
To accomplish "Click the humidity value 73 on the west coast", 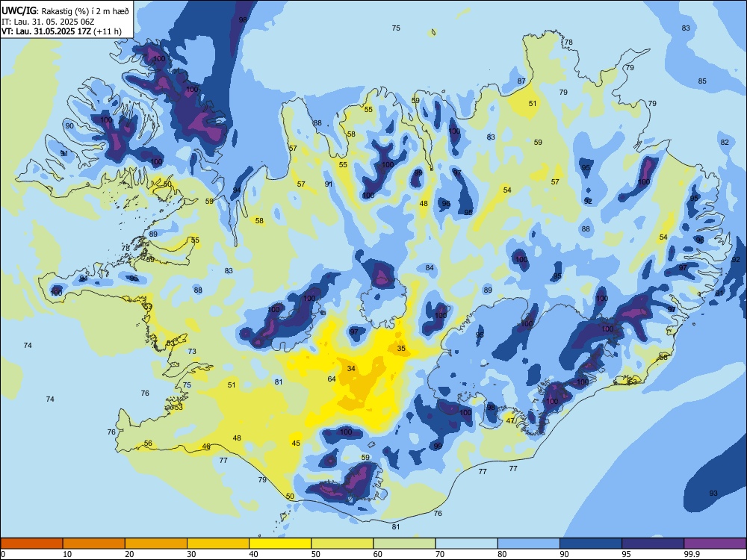I will coord(192,352).
